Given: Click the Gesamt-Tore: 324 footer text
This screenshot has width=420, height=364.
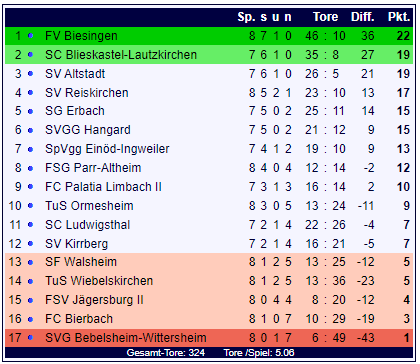Looking at the screenshot, I should [x=166, y=353].
